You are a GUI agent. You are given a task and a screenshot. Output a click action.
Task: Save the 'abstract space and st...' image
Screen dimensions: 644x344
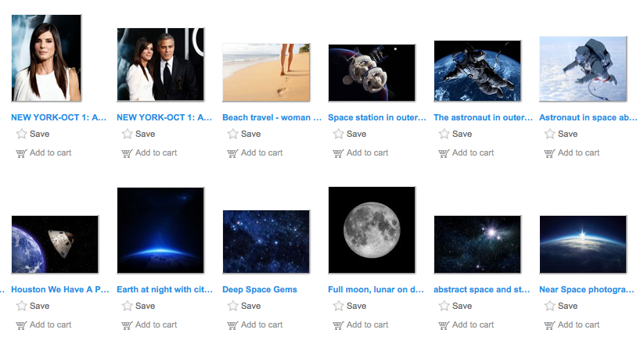click(455, 306)
